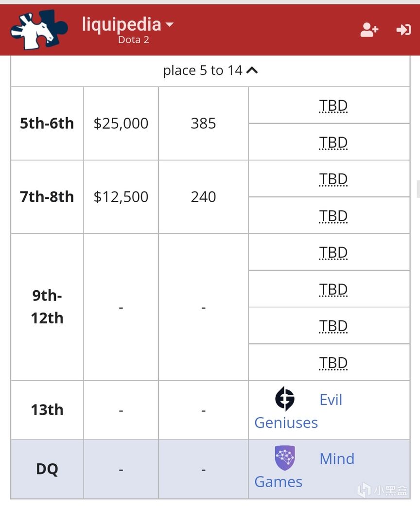Screen dimensions: 420x510
Task: Click the first TBD in 5th-6th row
Action: coord(333,106)
